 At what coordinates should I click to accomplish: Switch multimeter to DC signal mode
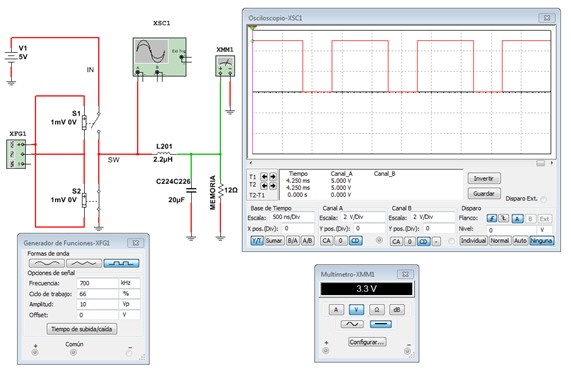381,324
